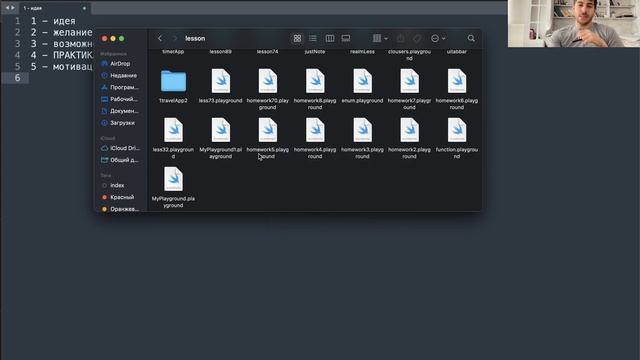
Task: Click line number 1 in editor gutter
Action: tap(18, 21)
